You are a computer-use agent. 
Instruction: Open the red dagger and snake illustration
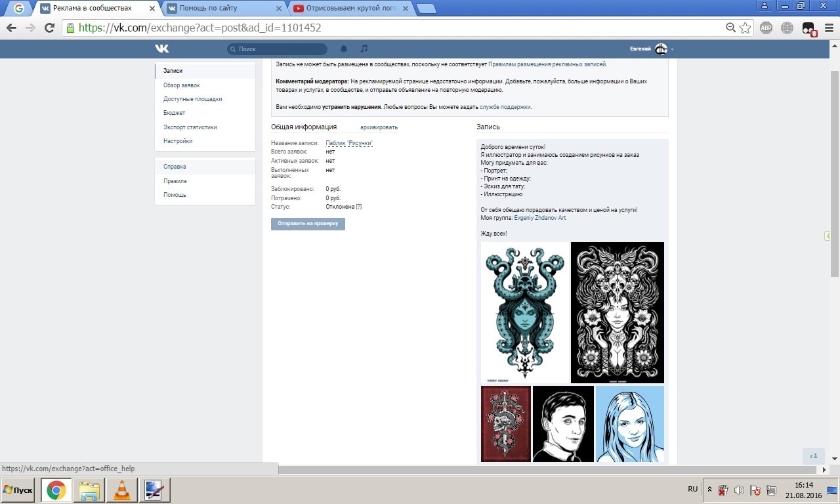pyautogui.click(x=506, y=424)
